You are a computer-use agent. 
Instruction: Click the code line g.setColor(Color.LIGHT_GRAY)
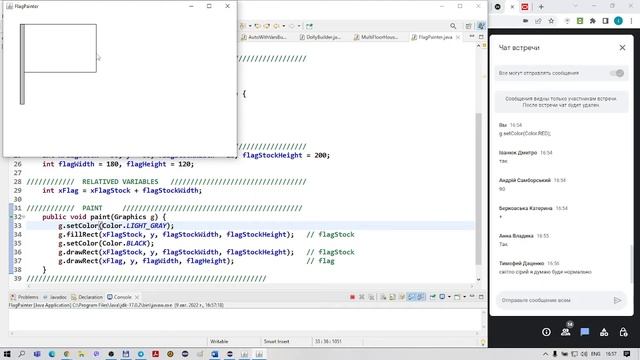click(116, 226)
